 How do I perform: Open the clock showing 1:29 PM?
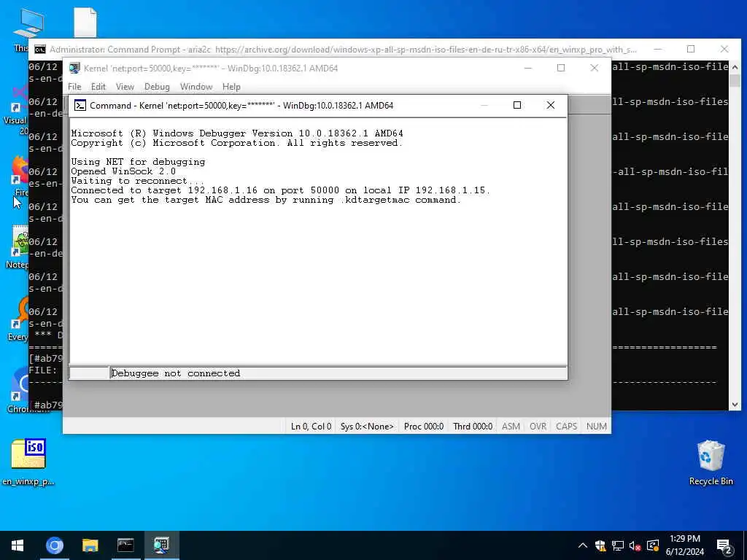tap(684, 545)
